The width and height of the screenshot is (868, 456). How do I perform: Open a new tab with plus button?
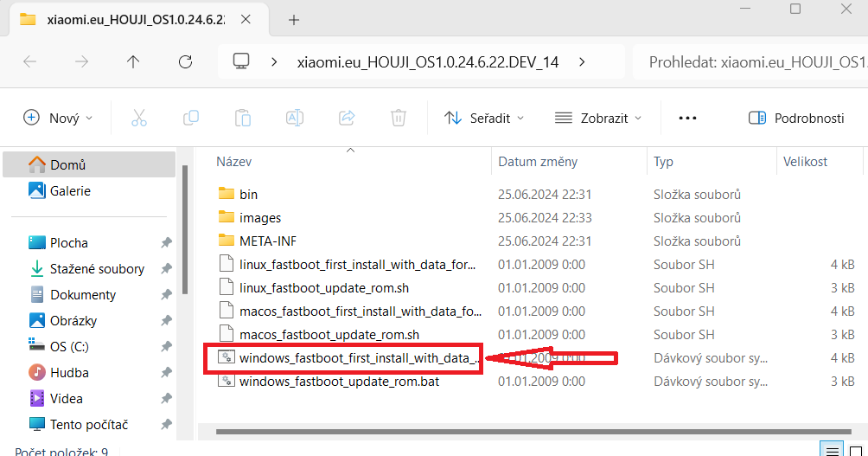[294, 19]
